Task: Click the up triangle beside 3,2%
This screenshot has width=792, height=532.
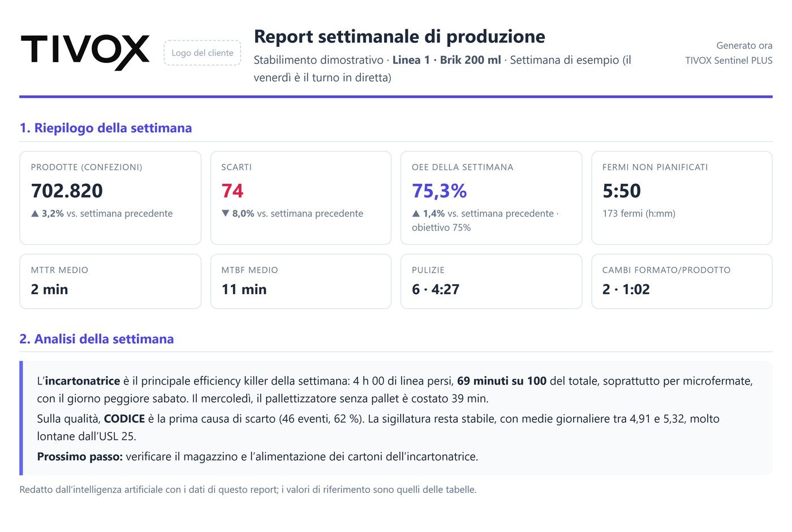Action: (x=35, y=214)
